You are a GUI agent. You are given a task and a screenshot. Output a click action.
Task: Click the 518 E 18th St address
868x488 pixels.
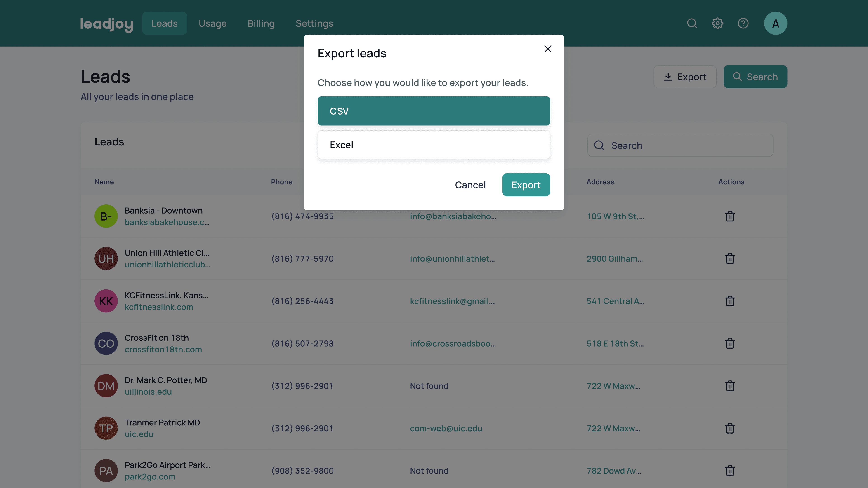click(615, 343)
